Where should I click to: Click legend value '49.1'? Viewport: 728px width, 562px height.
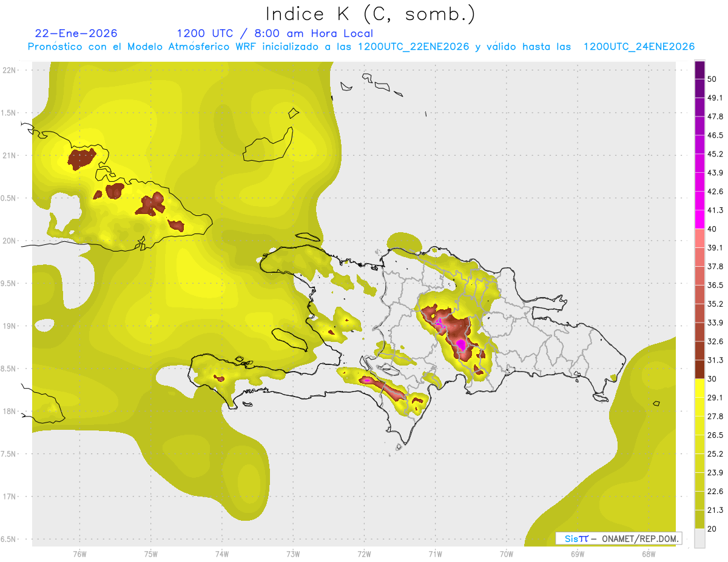tap(715, 98)
